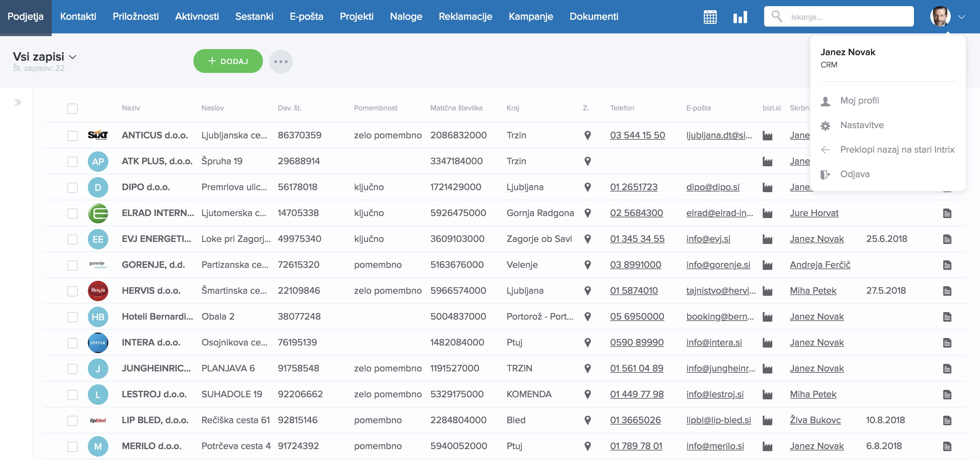
Task: Open the info@gorenje.si email link
Action: pos(718,265)
